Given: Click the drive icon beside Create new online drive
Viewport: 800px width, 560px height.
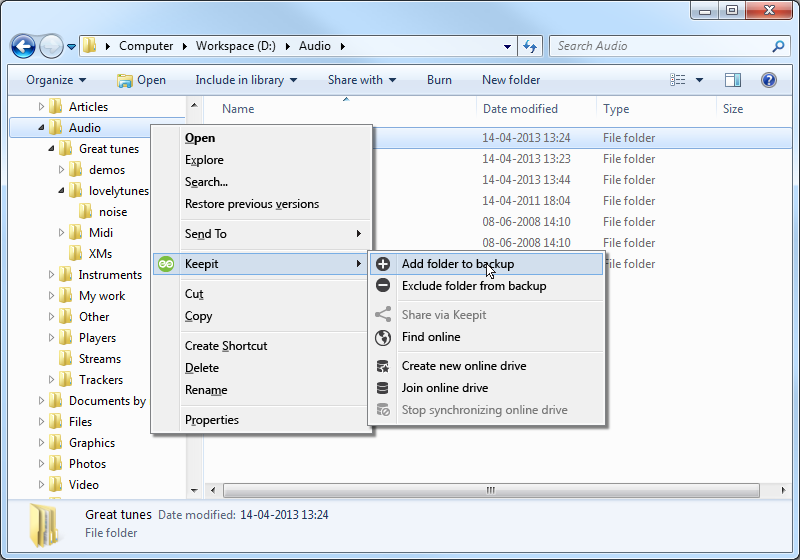Looking at the screenshot, I should pos(383,366).
